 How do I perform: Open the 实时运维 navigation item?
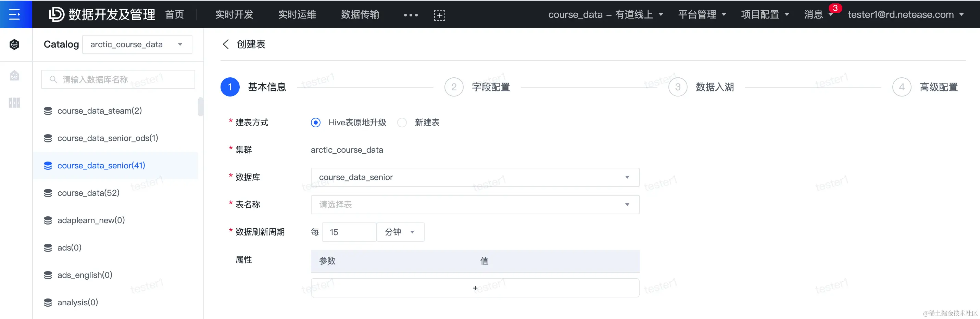click(297, 14)
